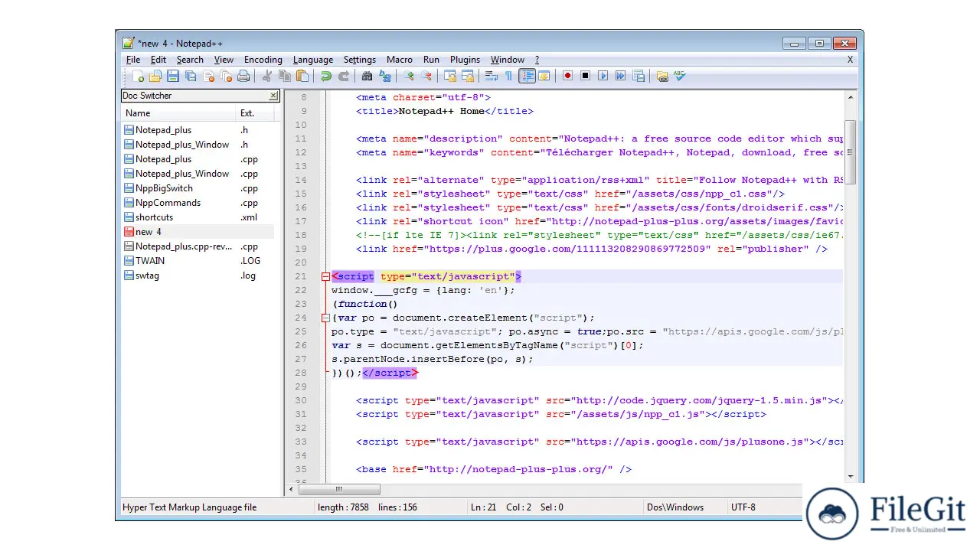Click vertical scrollbar down arrow

(x=850, y=476)
